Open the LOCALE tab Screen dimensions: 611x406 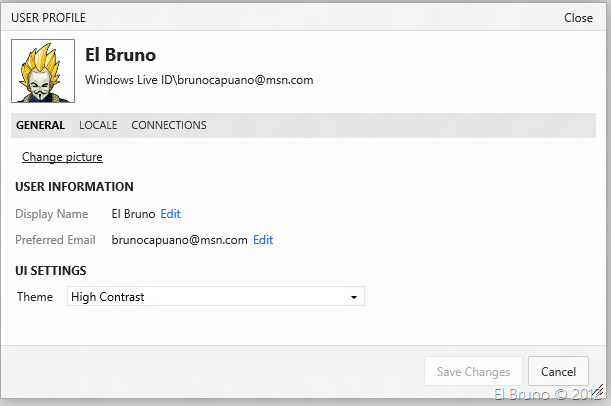click(98, 125)
